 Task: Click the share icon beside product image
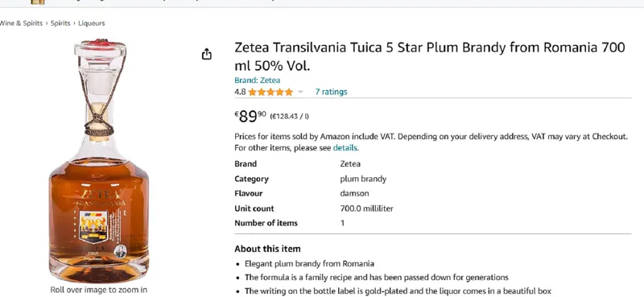coord(207,54)
